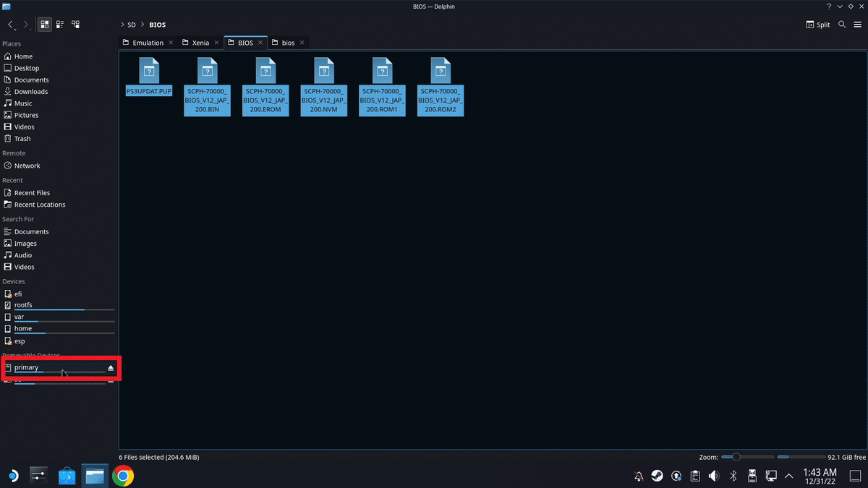
Task: Switch to Compact view mode
Action: pos(60,25)
